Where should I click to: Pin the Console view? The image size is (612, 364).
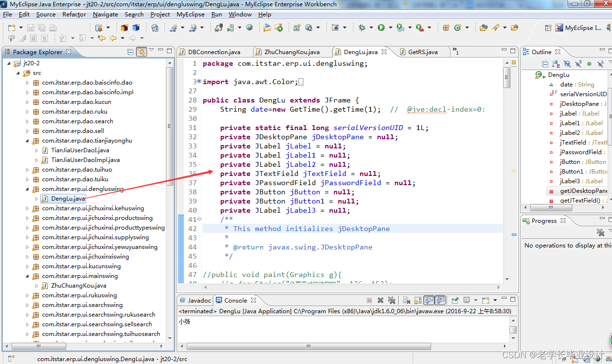[455, 300]
